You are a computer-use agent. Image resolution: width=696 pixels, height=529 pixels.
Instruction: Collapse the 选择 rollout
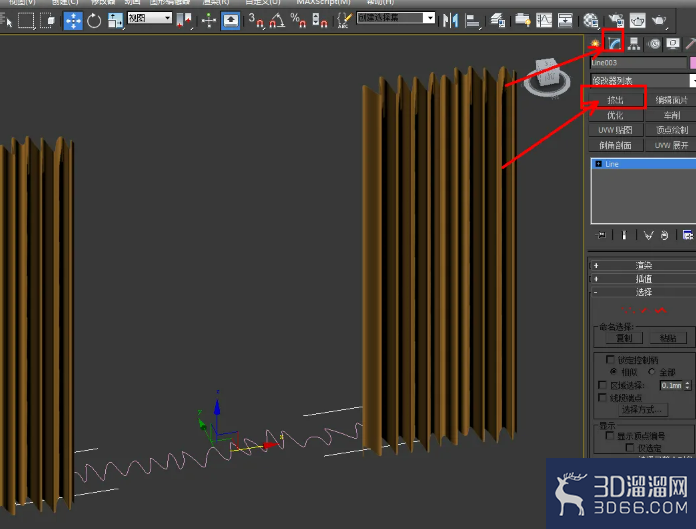(x=643, y=292)
